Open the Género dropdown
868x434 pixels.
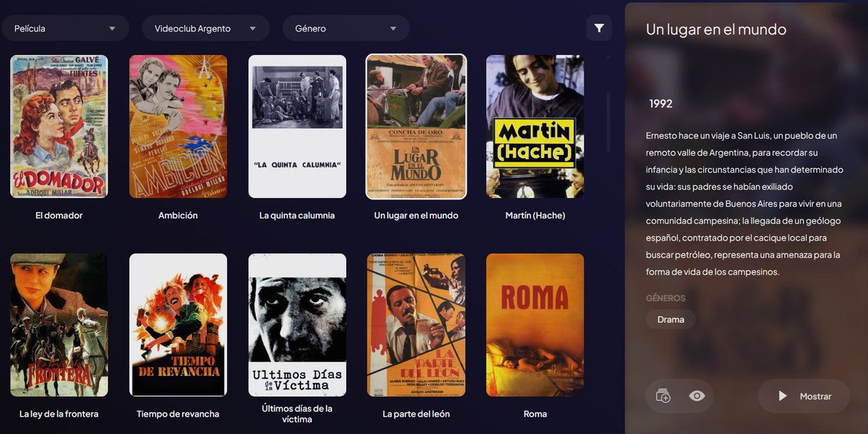[x=346, y=28]
